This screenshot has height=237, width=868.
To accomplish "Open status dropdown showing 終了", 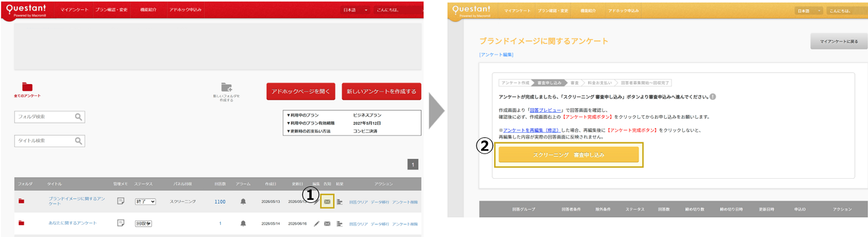I will click(145, 201).
